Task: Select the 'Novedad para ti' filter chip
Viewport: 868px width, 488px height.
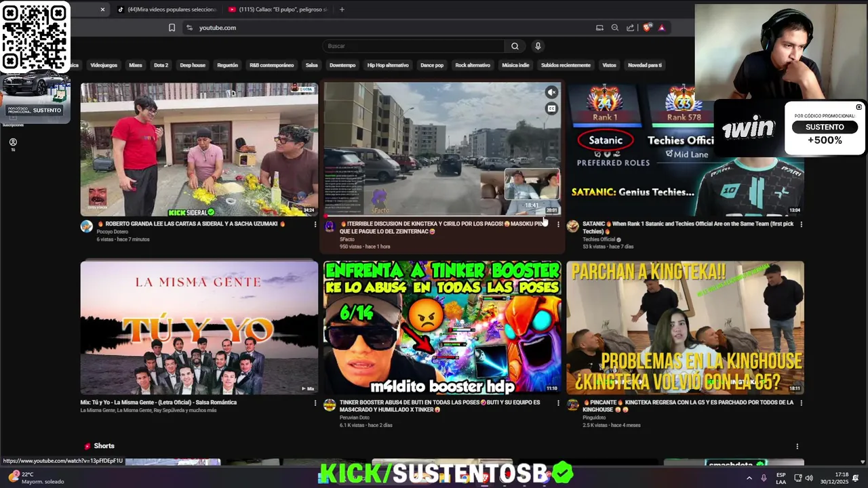Action: pyautogui.click(x=645, y=65)
